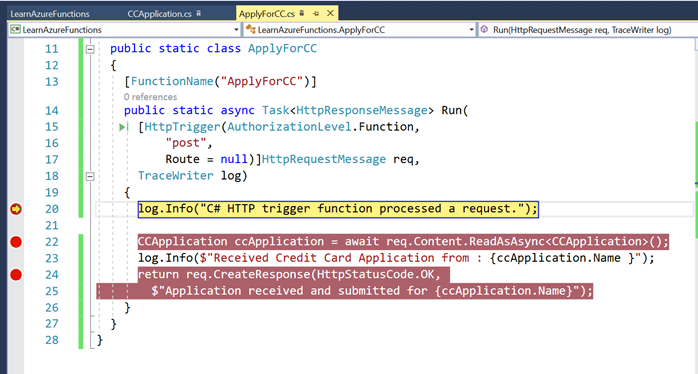
Task: Click line number 28
Action: [x=52, y=340]
